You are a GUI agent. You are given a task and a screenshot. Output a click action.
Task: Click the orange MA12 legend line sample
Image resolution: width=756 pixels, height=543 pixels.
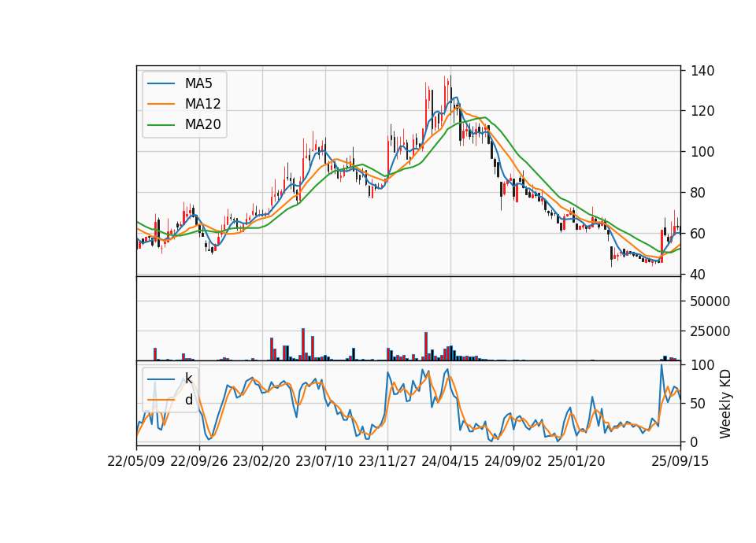tap(161, 104)
